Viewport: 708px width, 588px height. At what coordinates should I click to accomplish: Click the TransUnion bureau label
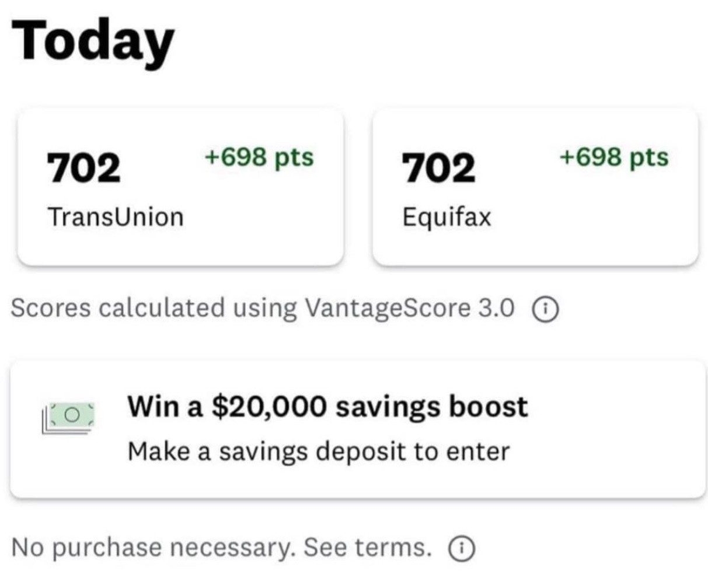[116, 217]
